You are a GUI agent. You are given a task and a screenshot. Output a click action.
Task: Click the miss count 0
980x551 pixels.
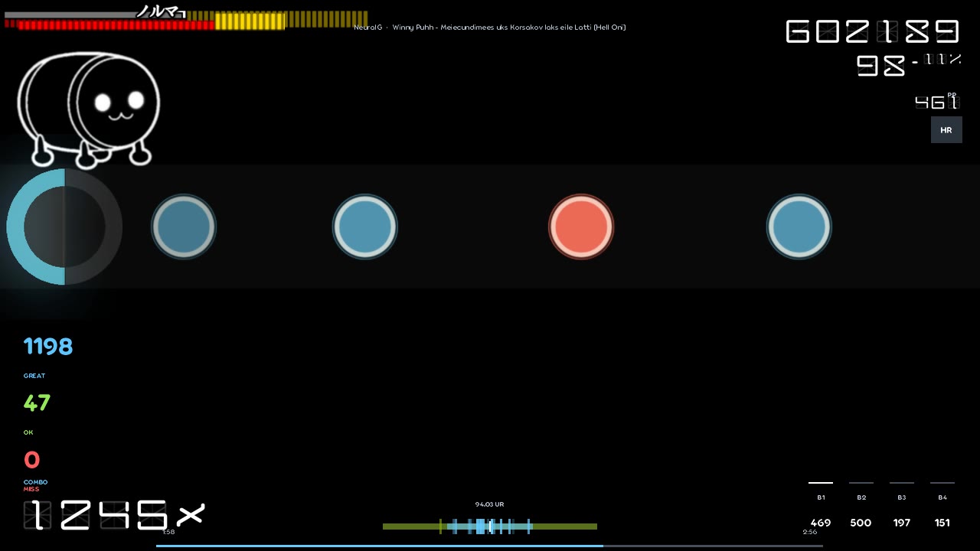click(31, 460)
